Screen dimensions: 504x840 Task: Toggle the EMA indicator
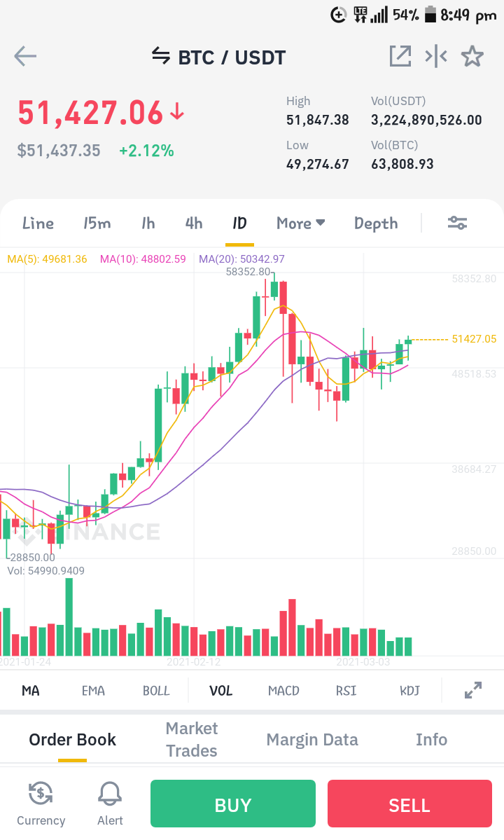(x=93, y=691)
